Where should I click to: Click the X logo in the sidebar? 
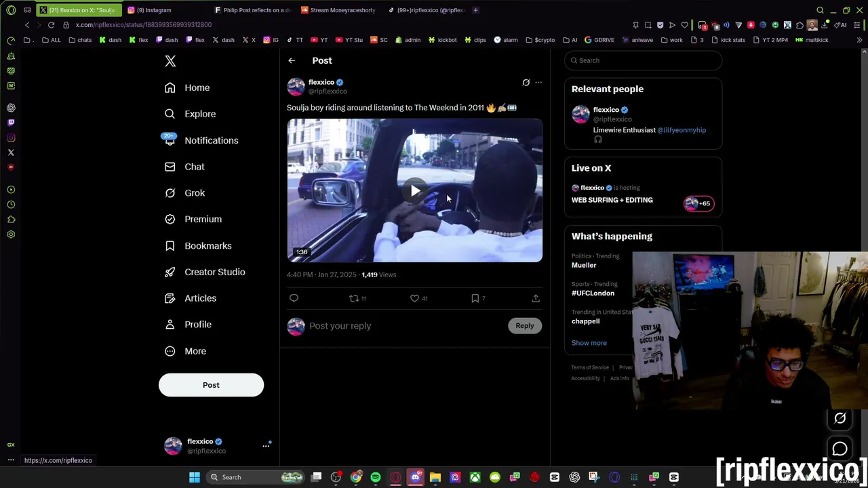coord(170,61)
